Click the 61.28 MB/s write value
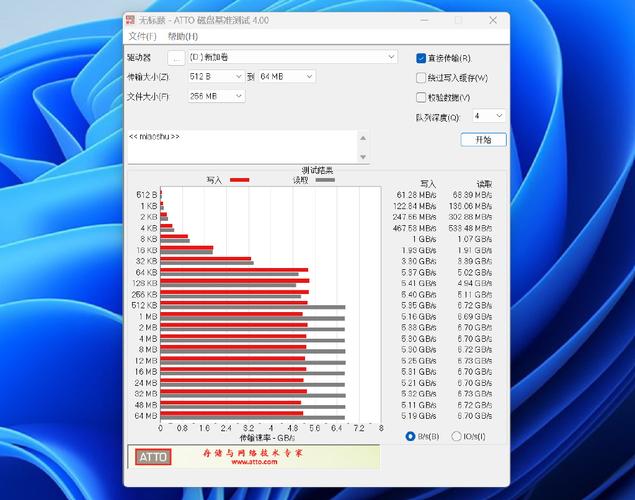 tap(416, 195)
